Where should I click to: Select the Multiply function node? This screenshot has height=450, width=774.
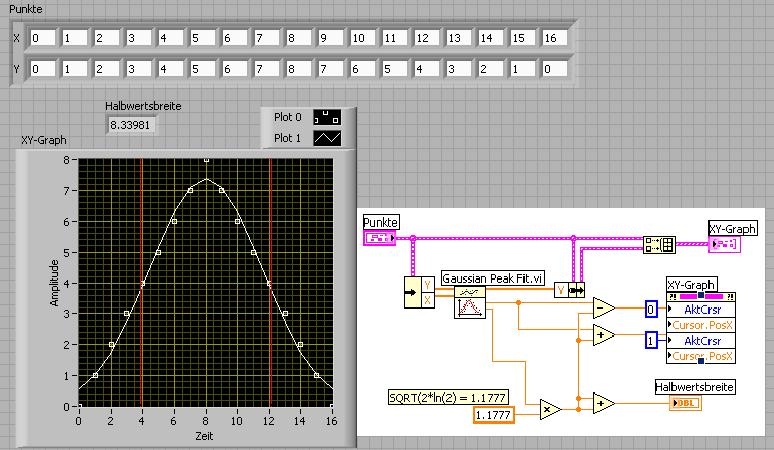[550, 409]
